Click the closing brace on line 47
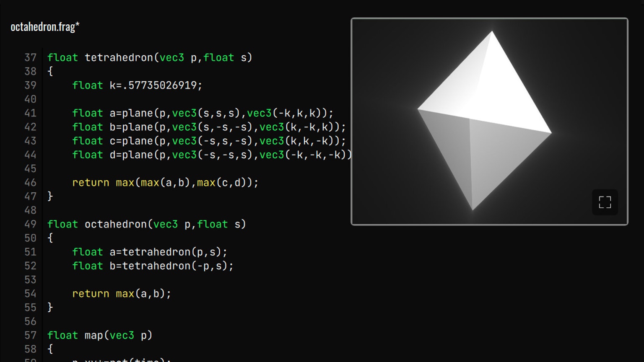Image resolution: width=644 pixels, height=362 pixels. pos(50,197)
